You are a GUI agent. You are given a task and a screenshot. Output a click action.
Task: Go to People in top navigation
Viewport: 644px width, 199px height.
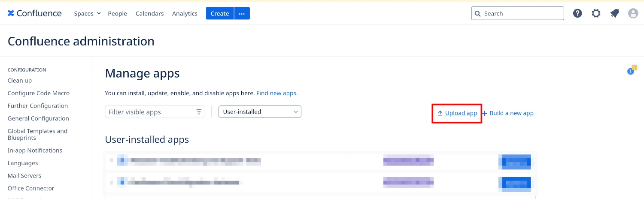117,13
